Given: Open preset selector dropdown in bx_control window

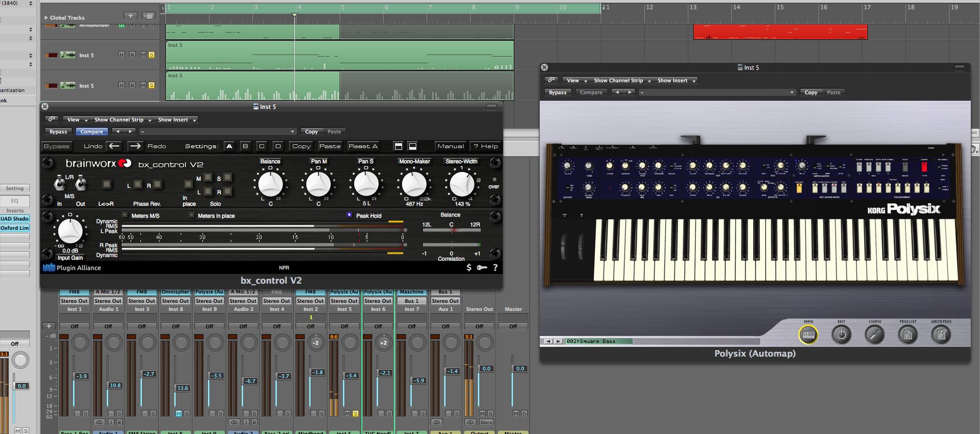Looking at the screenshot, I should coord(218,131).
